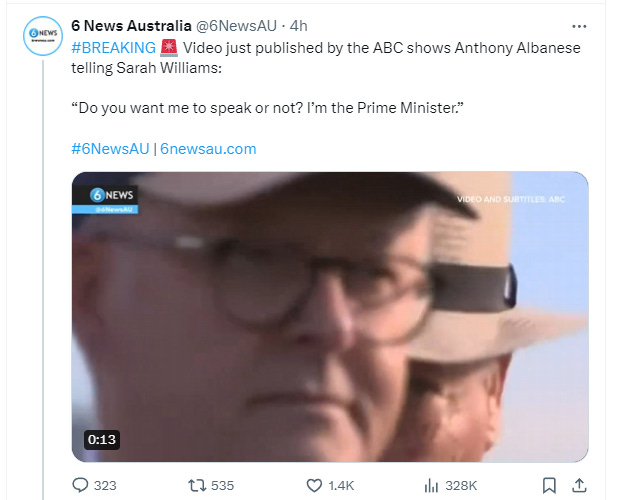Click the 535 retweets count
This screenshot has width=617, height=500.
222,485
